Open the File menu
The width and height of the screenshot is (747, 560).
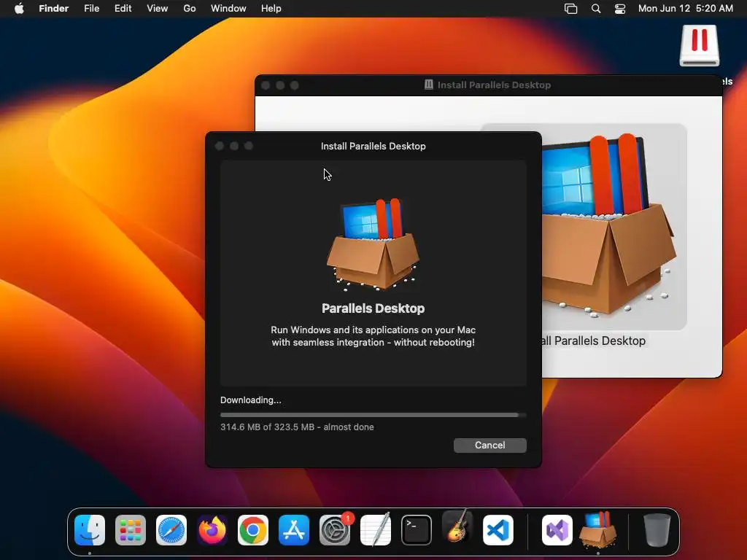91,9
